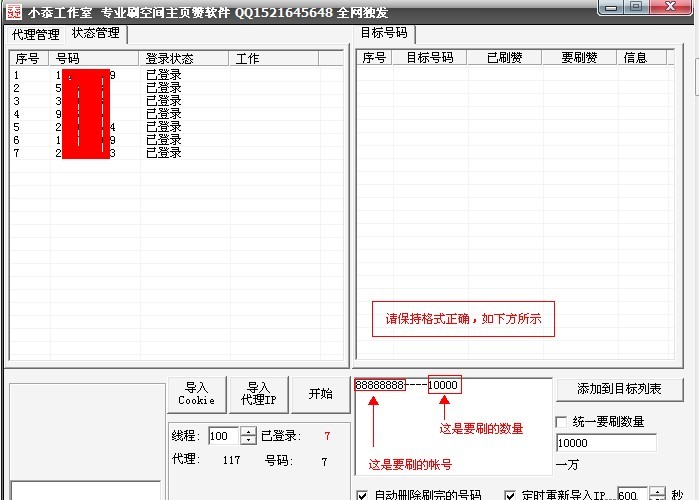Toggle 定时重新导入IP checkbox
This screenshot has width=699, height=500.
(x=510, y=495)
